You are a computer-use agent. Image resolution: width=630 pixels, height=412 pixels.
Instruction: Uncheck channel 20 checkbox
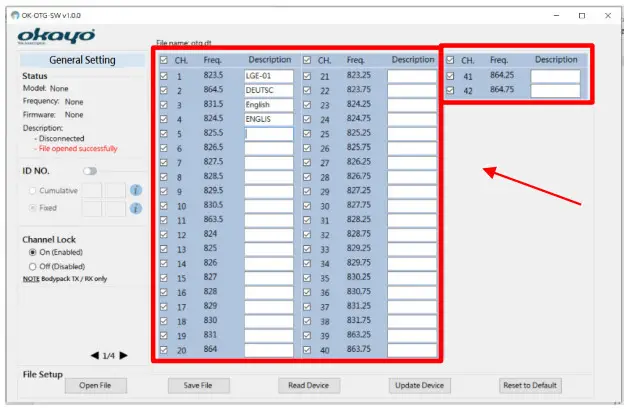point(164,350)
